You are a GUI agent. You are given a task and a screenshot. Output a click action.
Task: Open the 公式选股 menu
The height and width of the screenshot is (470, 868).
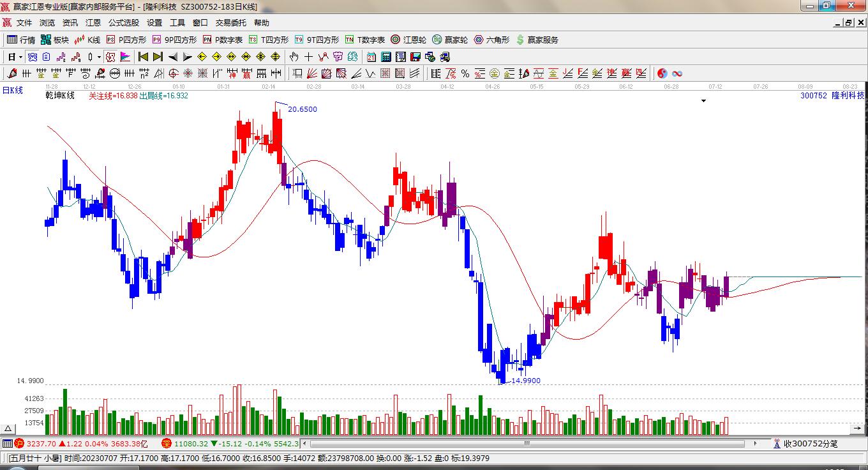pos(123,23)
